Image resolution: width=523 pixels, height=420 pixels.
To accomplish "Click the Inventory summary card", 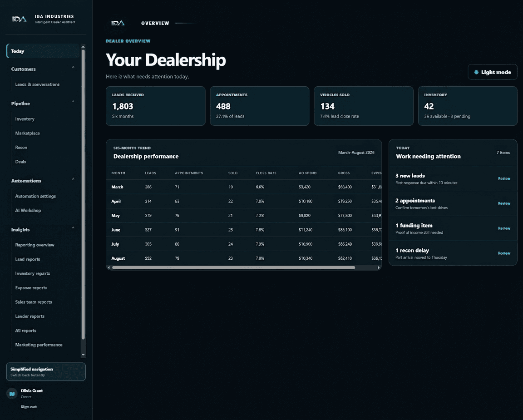I will click(468, 106).
